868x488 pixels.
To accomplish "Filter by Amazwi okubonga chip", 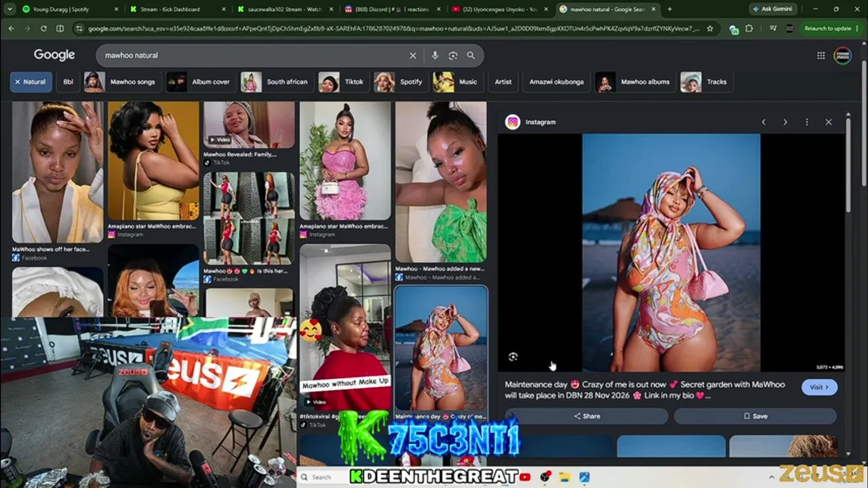I will click(556, 82).
